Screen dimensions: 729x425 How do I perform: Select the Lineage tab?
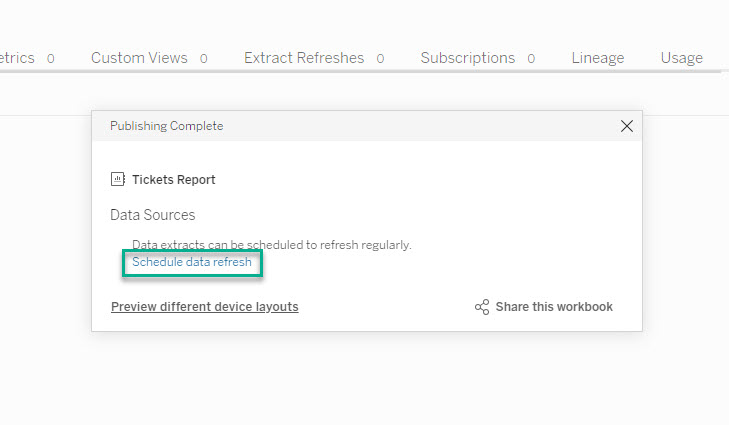pyautogui.click(x=597, y=58)
